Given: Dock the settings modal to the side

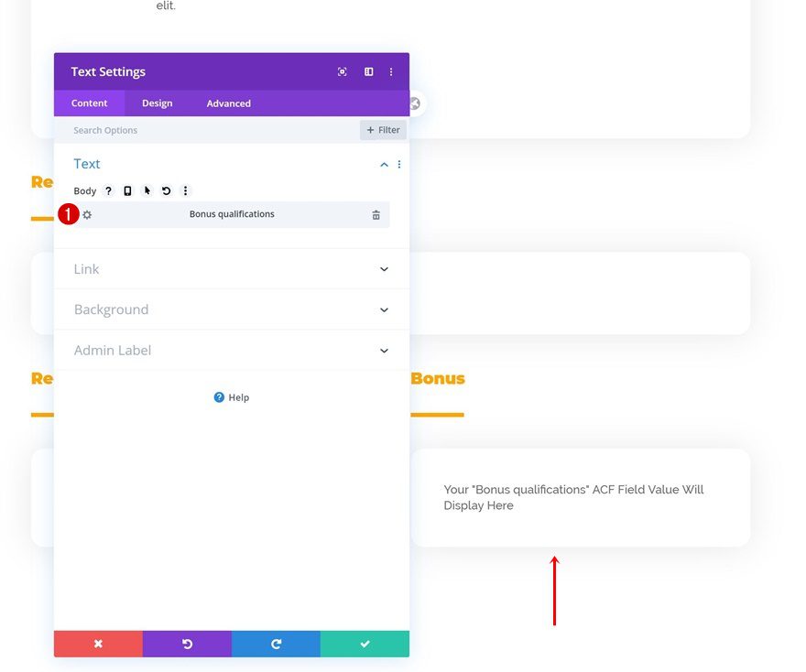Looking at the screenshot, I should (368, 71).
